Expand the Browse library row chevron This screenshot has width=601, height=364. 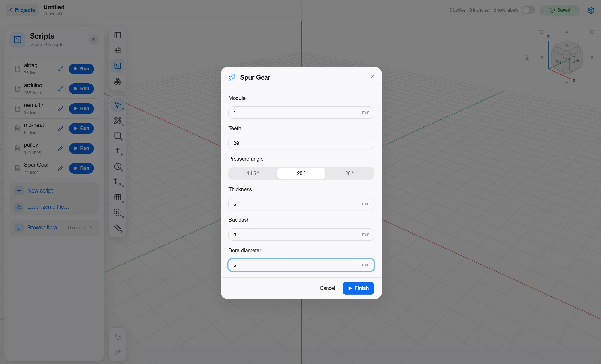click(x=91, y=228)
